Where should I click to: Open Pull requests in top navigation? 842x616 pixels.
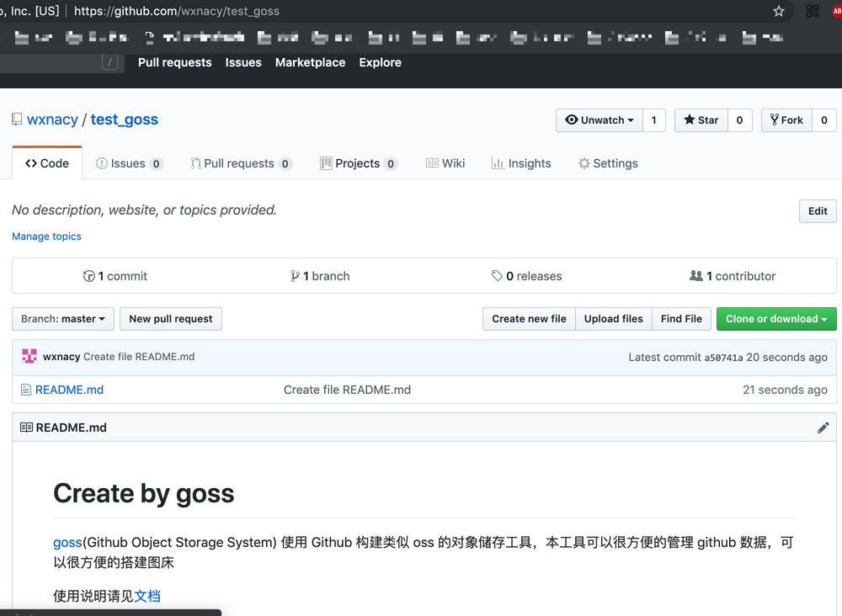click(174, 62)
